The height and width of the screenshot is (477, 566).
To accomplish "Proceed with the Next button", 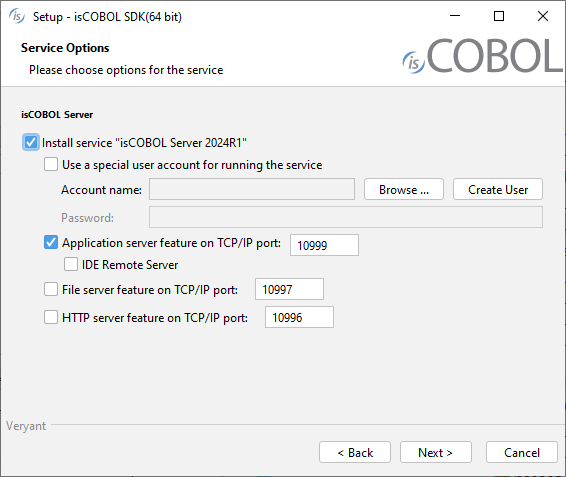I will (436, 452).
